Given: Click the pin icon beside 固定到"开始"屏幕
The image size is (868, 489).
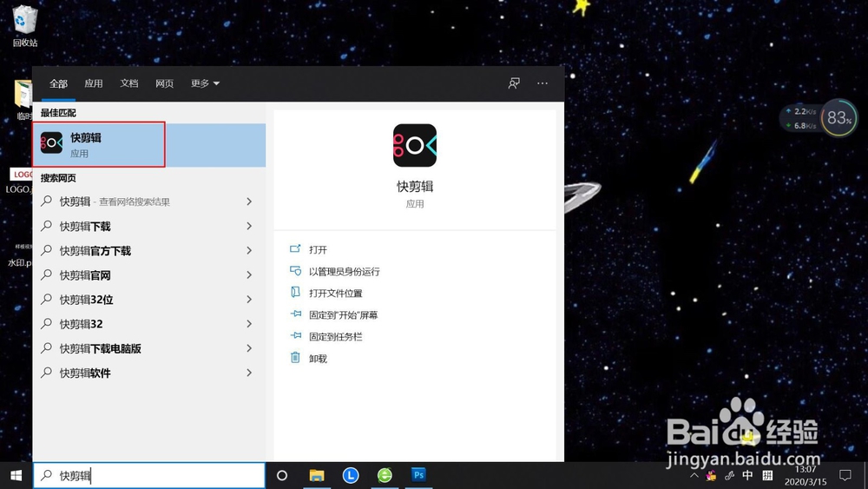Looking at the screenshot, I should pyautogui.click(x=296, y=314).
